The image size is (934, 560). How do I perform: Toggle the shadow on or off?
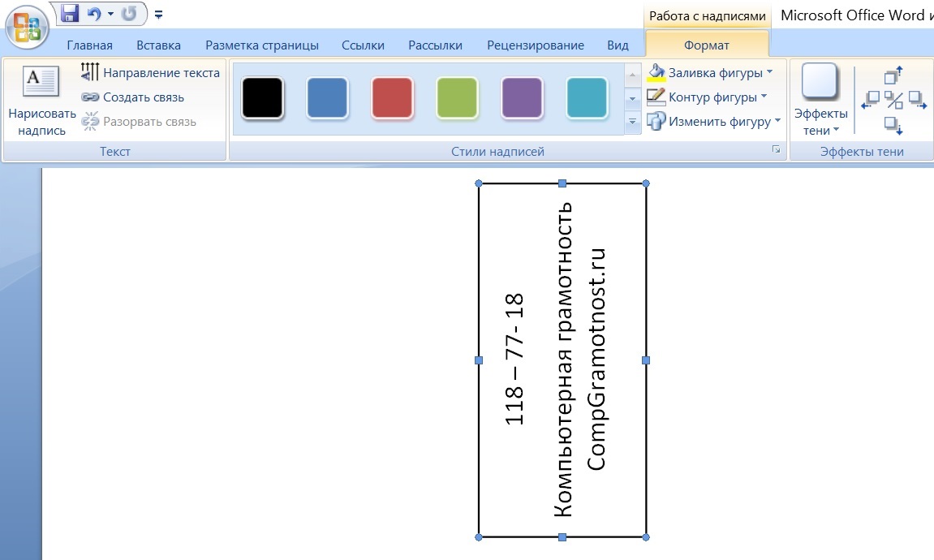(893, 100)
